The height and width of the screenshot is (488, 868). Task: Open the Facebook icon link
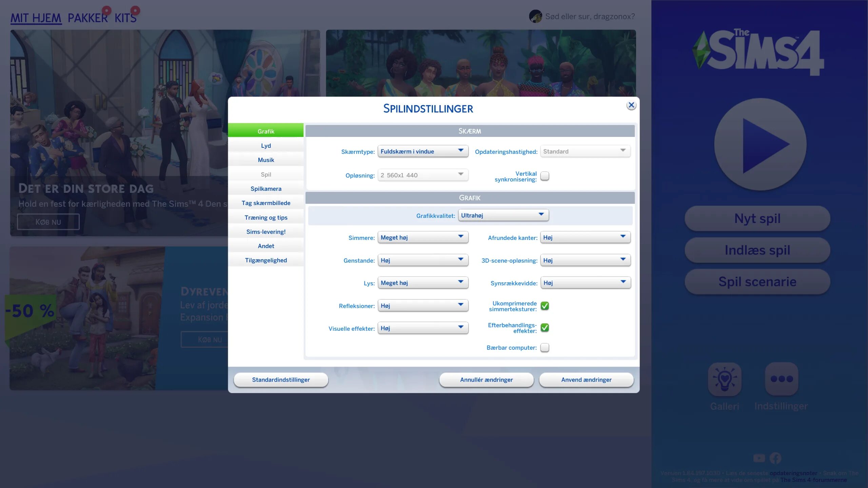[775, 458]
